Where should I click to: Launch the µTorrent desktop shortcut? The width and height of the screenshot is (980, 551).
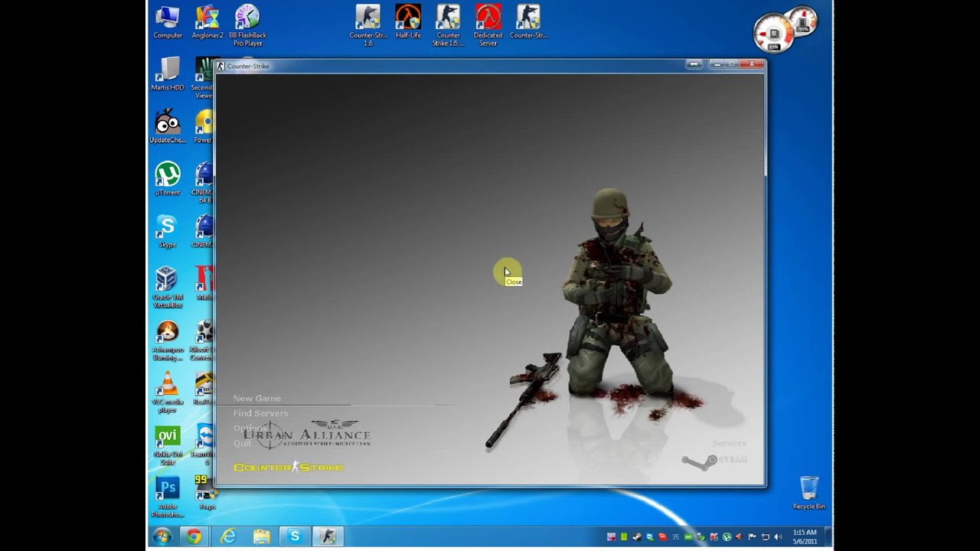pos(168,179)
